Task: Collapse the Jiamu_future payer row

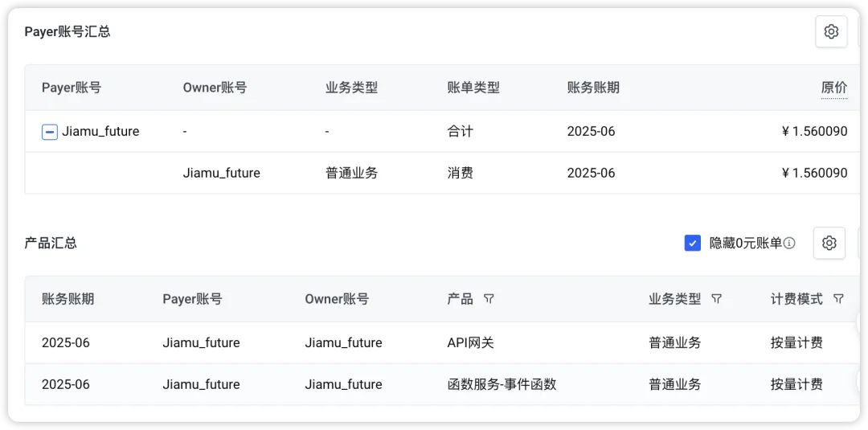Action: coord(50,132)
